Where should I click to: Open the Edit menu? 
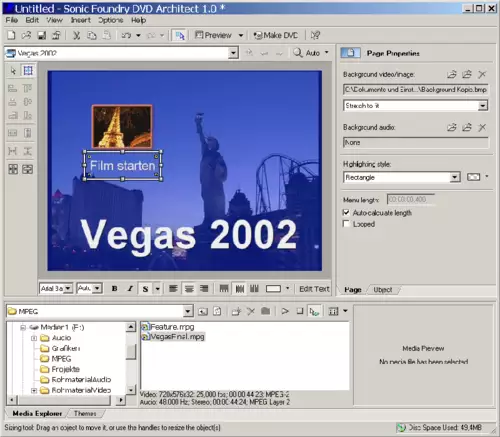32,20
